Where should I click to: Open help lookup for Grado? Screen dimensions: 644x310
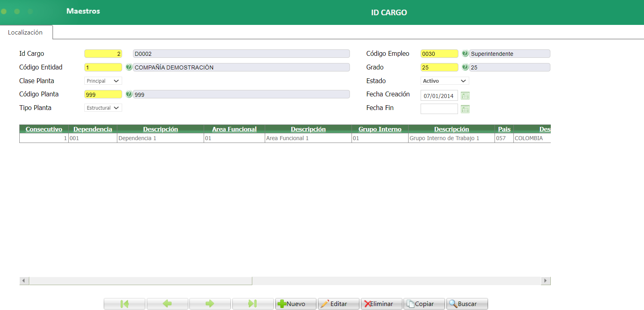tap(465, 67)
